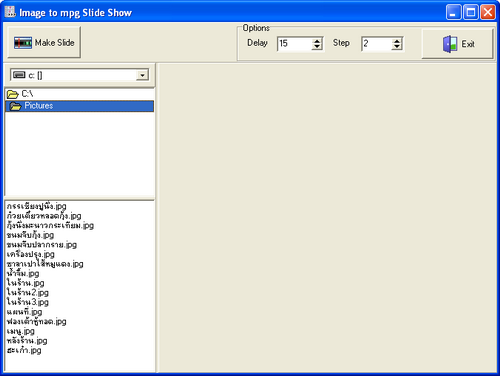
Task: Select the file ฟองเต้าหู้ทอด.jpg
Action: click(x=36, y=322)
